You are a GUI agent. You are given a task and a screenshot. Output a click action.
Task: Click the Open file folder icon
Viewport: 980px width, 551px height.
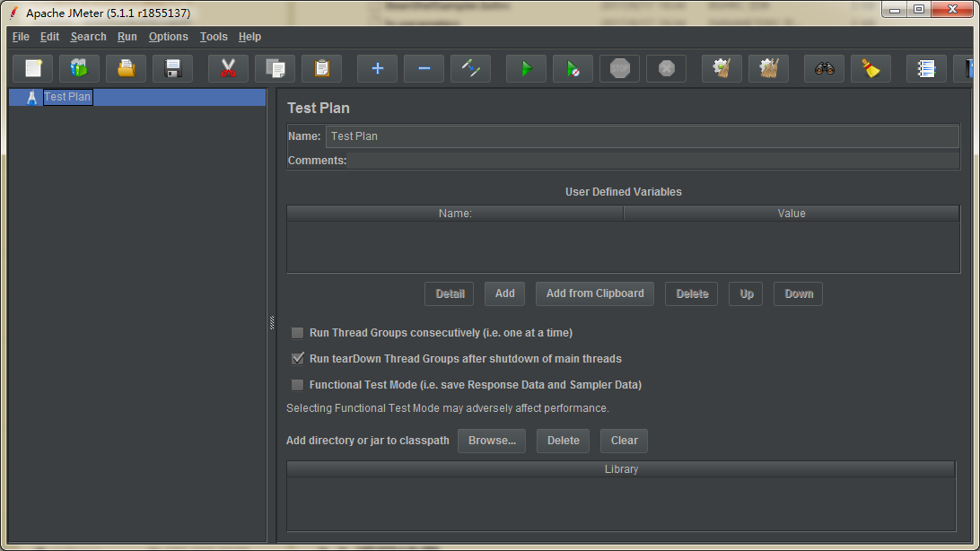(x=127, y=68)
